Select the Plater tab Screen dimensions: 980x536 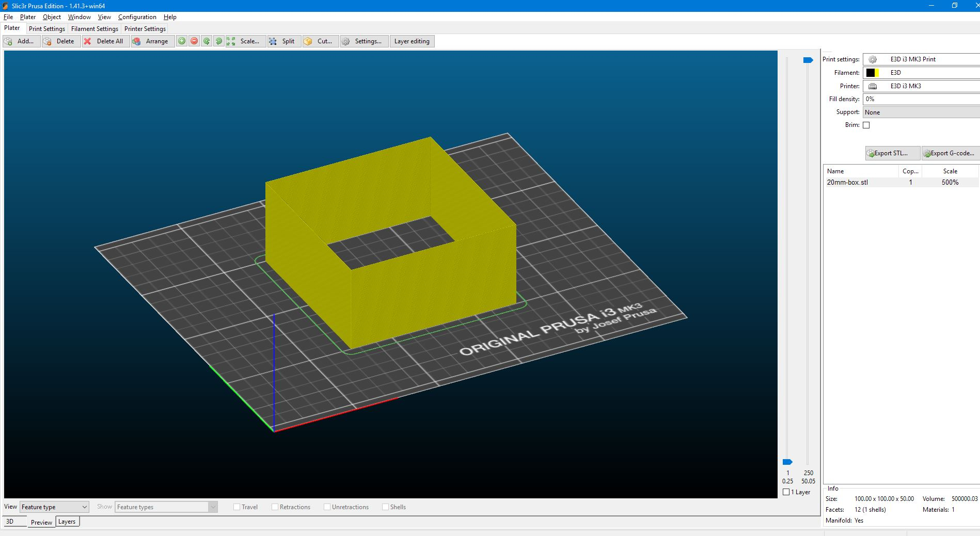[12, 28]
